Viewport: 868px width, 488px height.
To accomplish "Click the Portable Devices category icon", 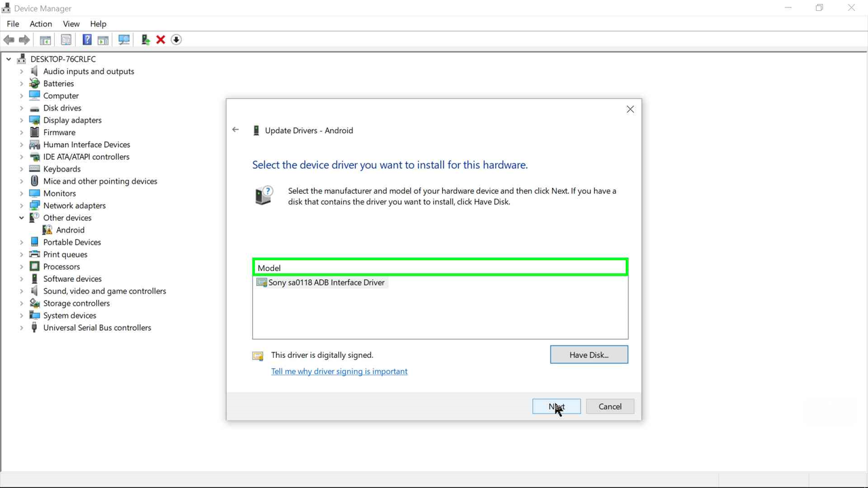I will coord(35,242).
